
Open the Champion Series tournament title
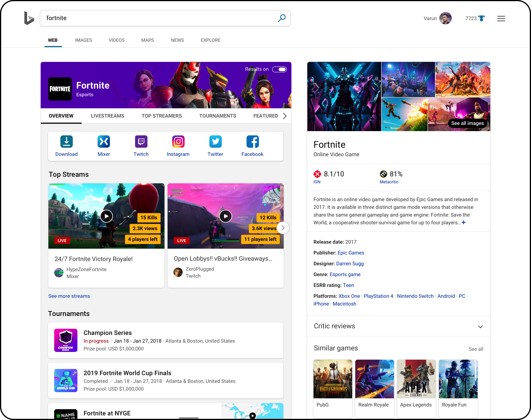(108, 333)
